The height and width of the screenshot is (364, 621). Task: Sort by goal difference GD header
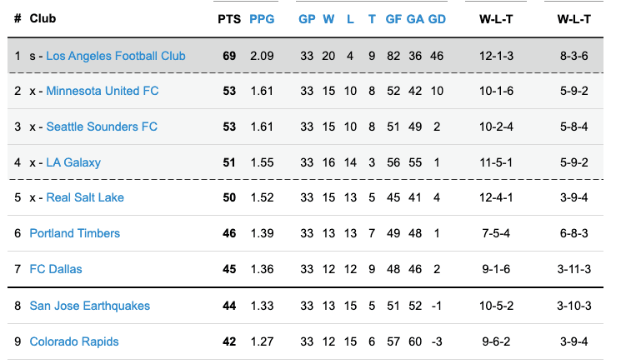tap(437, 18)
